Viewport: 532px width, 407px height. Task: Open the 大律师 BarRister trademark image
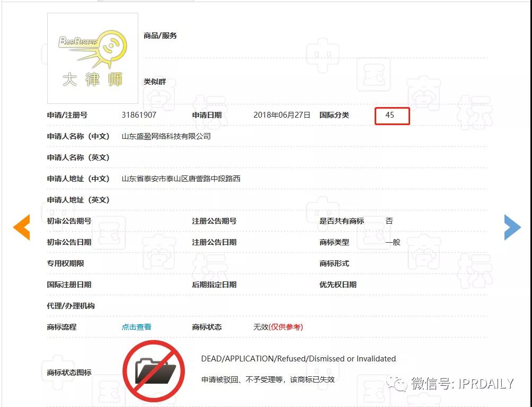[93, 58]
